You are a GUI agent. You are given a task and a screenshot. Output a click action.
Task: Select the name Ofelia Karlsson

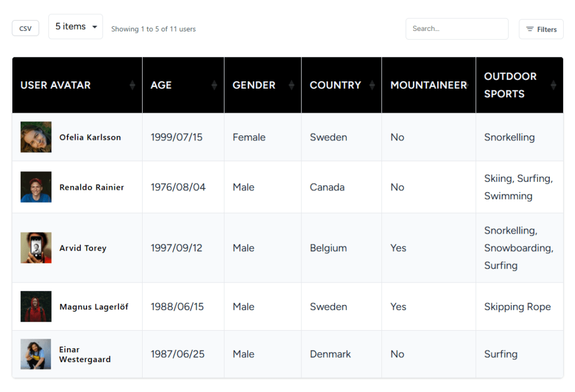click(90, 137)
